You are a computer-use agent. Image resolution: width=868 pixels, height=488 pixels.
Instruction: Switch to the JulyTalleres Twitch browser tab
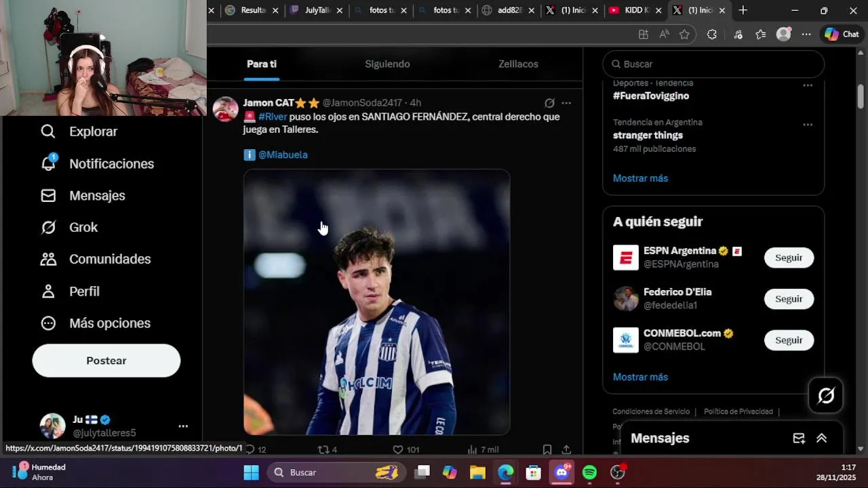pos(317,10)
